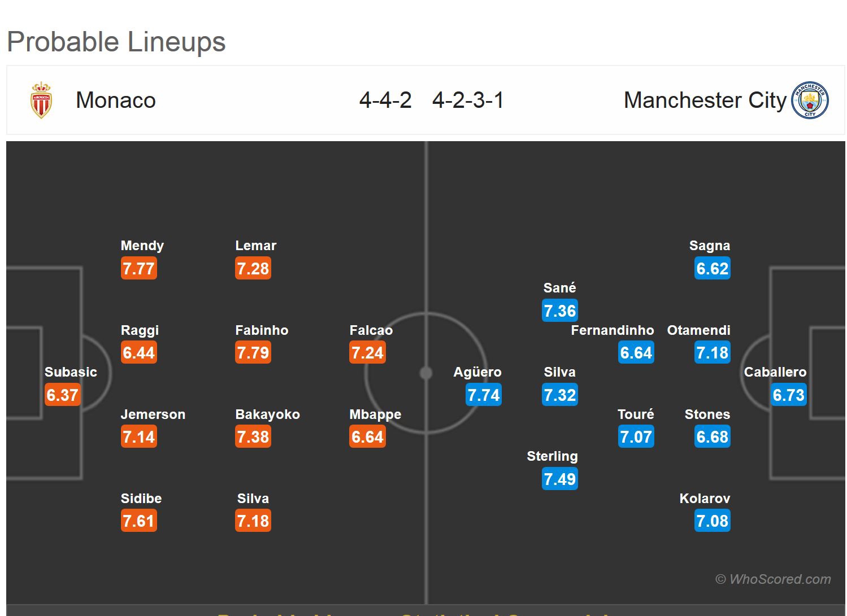Click the Manchester City club crest

click(810, 100)
